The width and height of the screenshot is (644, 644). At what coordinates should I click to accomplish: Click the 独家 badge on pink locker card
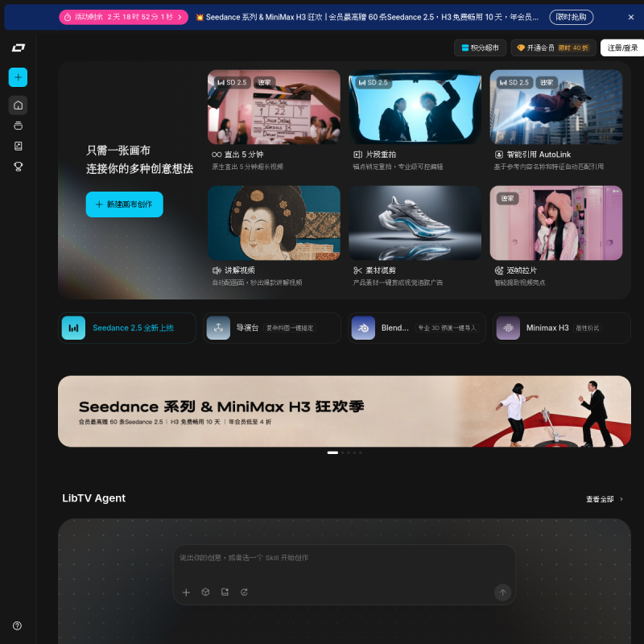[508, 198]
